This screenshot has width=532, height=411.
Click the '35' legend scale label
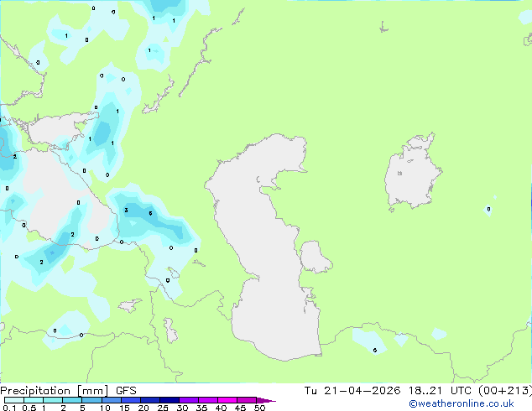click(x=201, y=408)
